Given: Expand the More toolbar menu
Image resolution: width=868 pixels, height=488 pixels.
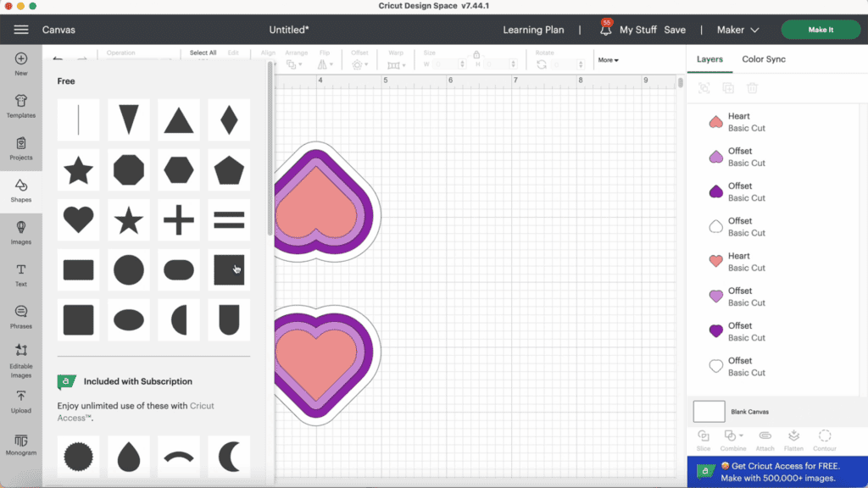Looking at the screenshot, I should (x=608, y=60).
